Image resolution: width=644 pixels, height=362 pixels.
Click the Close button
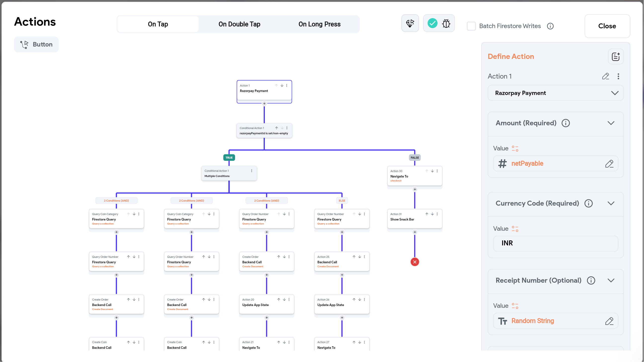point(607,26)
